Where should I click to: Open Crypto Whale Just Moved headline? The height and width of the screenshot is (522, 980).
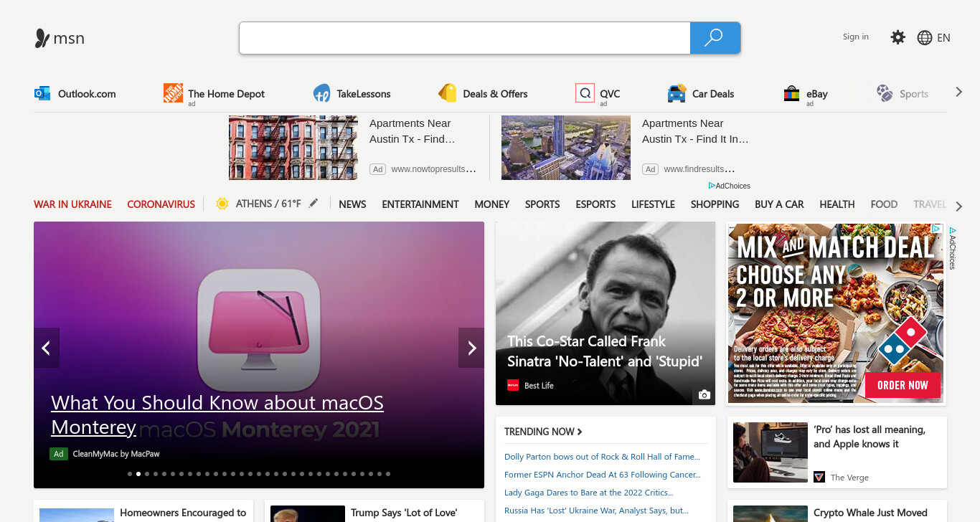coord(870,513)
